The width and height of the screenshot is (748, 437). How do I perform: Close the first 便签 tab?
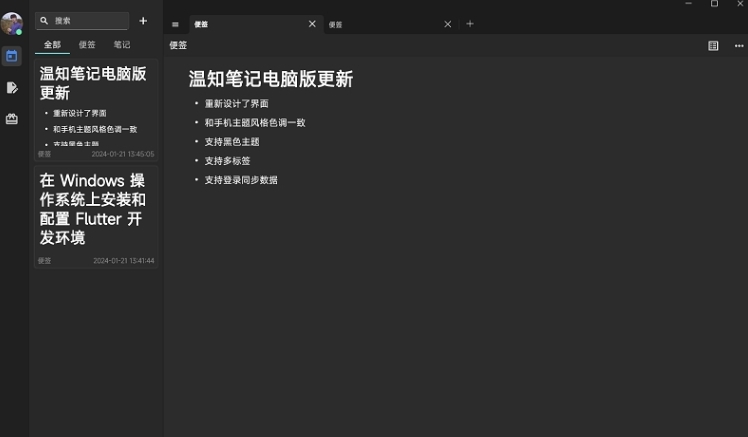click(x=312, y=24)
